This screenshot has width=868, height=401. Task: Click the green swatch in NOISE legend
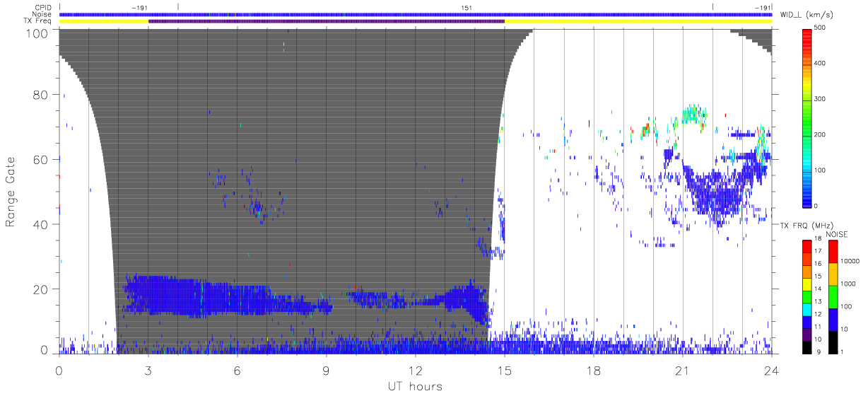833,297
